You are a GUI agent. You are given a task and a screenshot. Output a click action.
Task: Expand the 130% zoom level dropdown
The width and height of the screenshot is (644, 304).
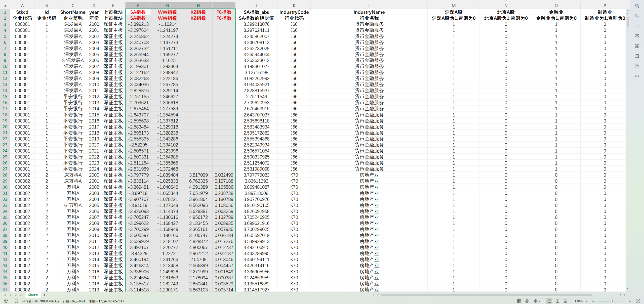click(586, 301)
